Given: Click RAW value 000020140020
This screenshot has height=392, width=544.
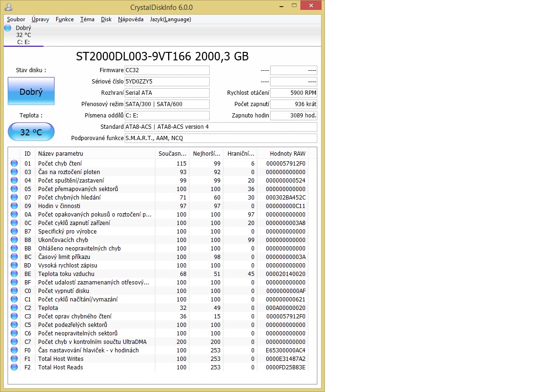Looking at the screenshot, I should tap(286, 274).
